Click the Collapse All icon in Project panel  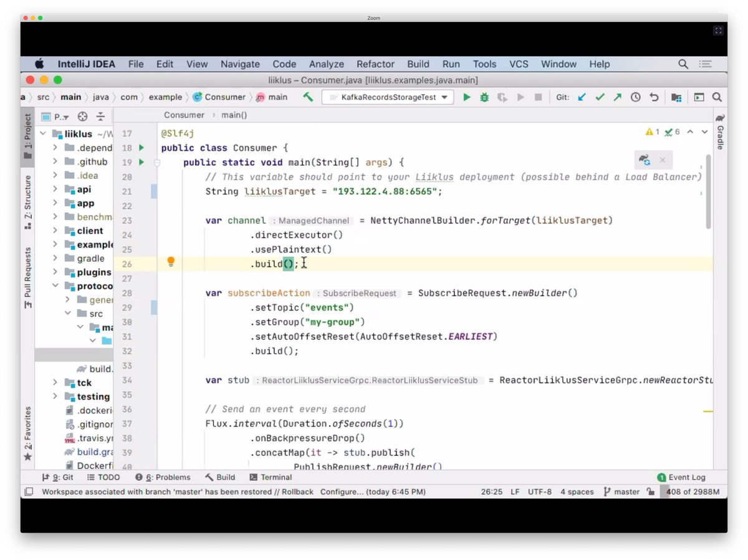click(x=100, y=117)
